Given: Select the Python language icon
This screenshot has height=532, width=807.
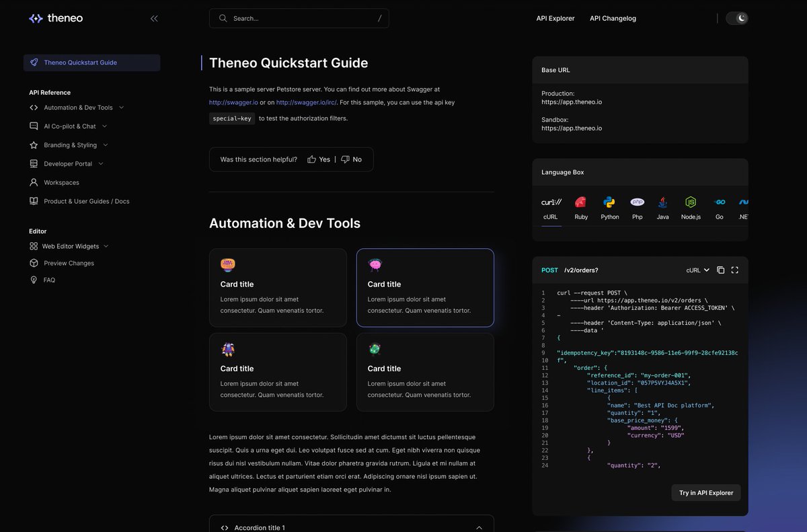Looking at the screenshot, I should (609, 202).
